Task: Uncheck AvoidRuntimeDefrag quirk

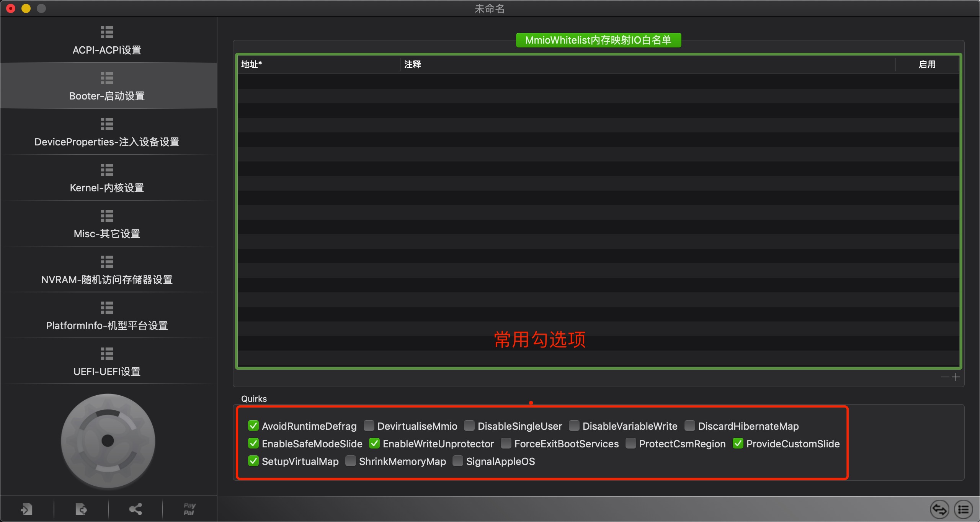Action: [253, 426]
